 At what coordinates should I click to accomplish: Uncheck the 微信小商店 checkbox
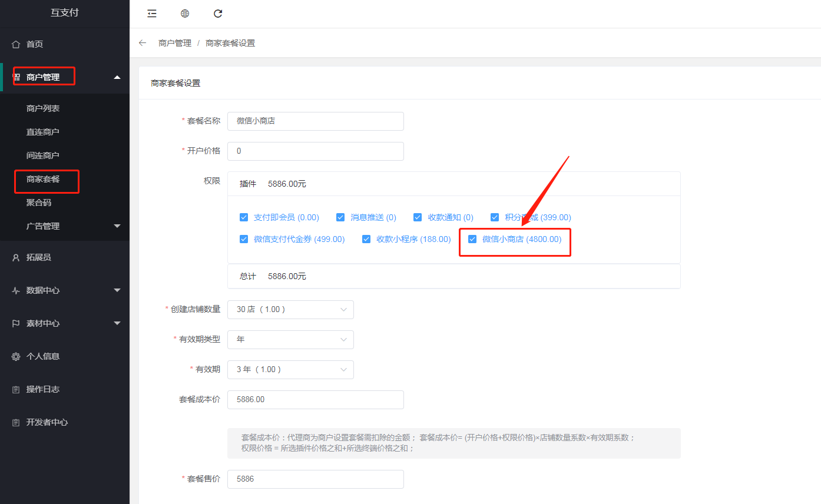pos(472,239)
